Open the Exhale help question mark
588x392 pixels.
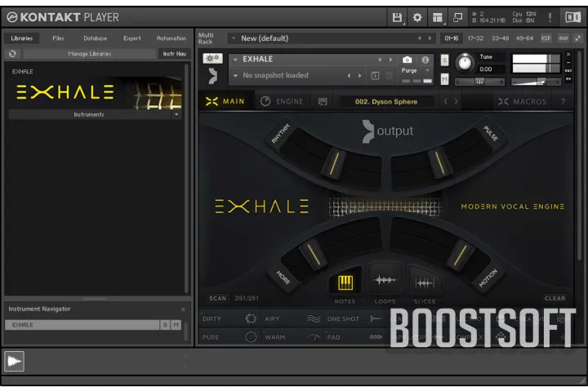[563, 101]
